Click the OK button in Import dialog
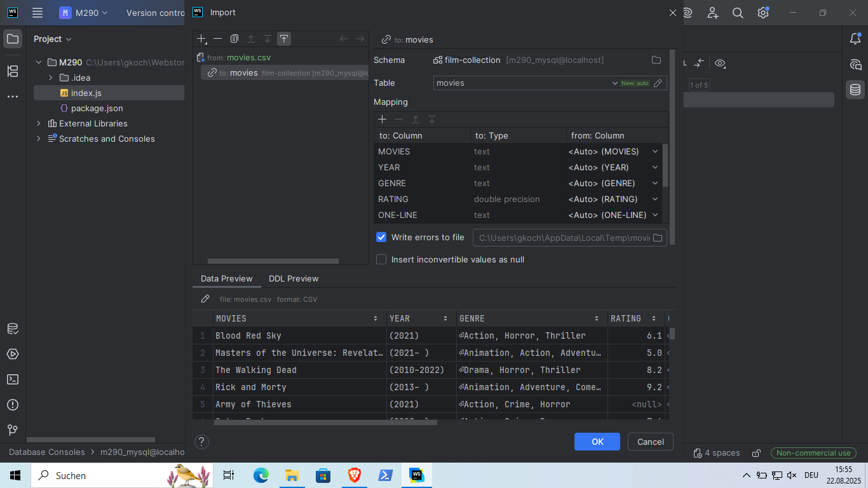Image resolution: width=868 pixels, height=488 pixels. click(597, 442)
